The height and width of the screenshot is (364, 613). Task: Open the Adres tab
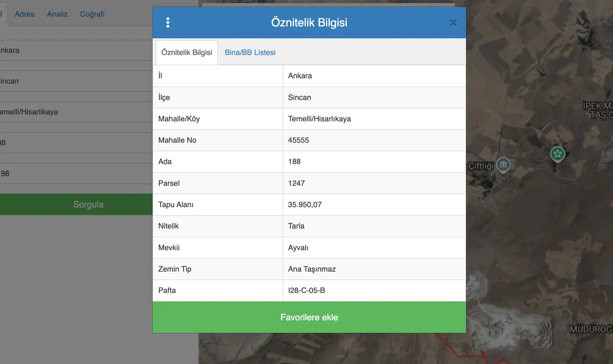(25, 14)
